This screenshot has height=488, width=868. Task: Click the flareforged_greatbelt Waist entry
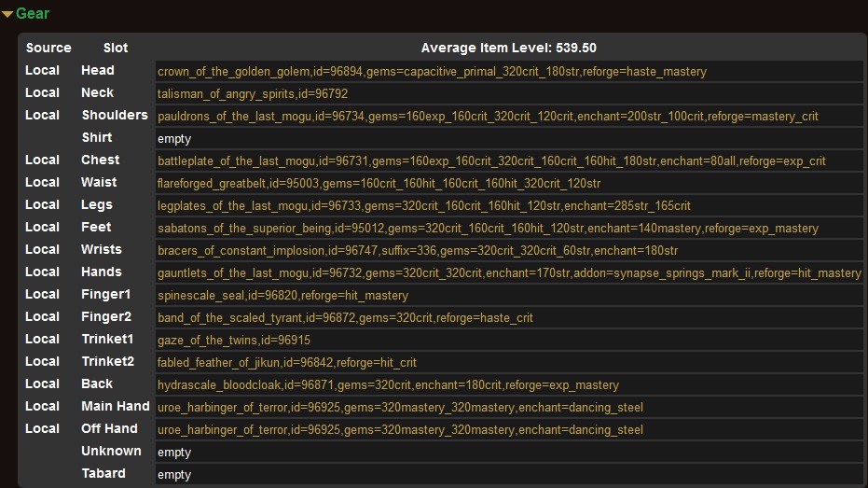click(x=379, y=184)
